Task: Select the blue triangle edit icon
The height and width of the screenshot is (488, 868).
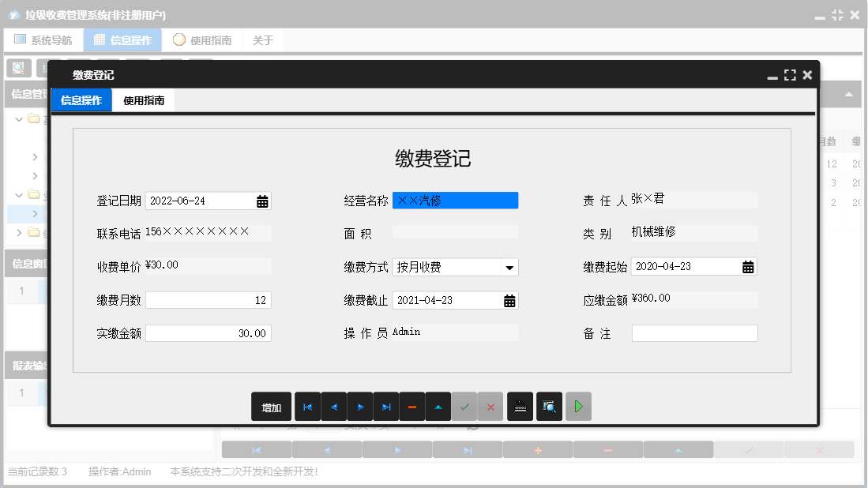Action: pyautogui.click(x=439, y=406)
